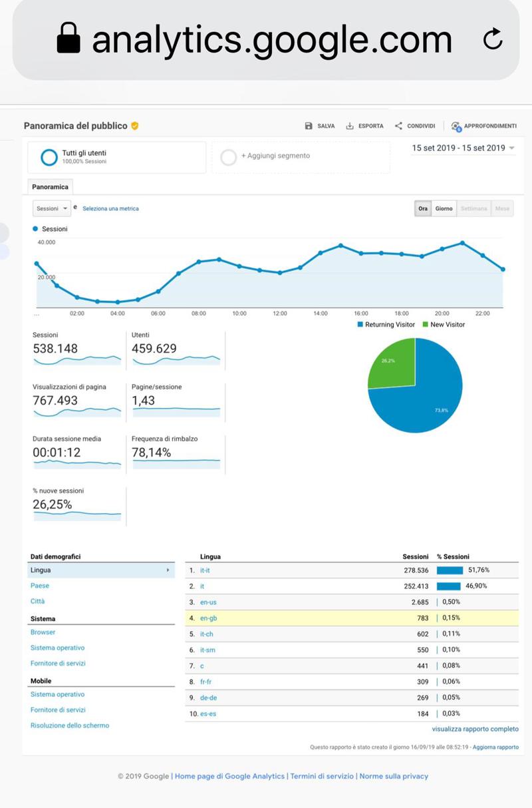532x808 pixels.
Task: Open Norme sulla privacy link
Action: pos(394,776)
